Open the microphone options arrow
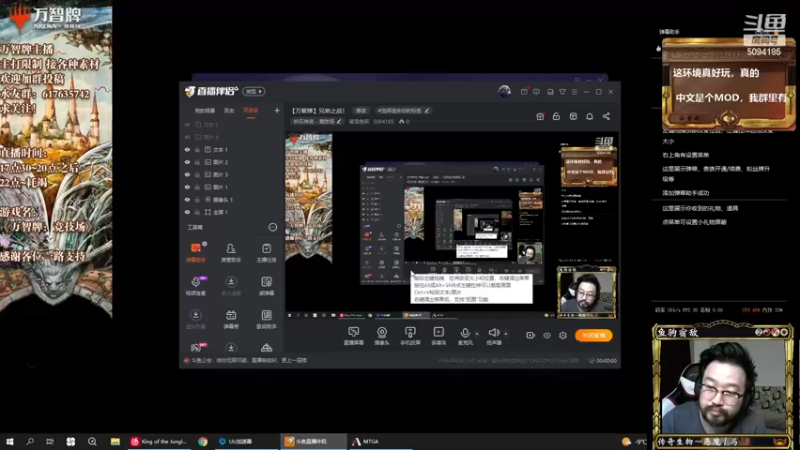 [477, 334]
